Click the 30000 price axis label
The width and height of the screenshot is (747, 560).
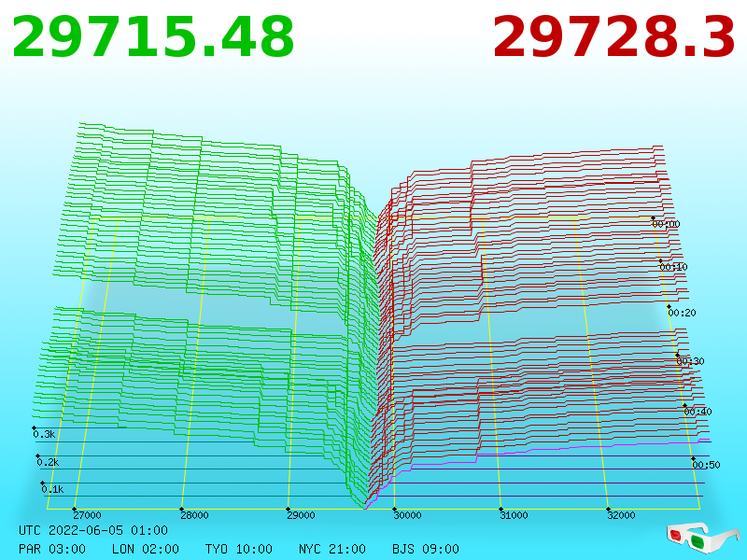coord(407,515)
